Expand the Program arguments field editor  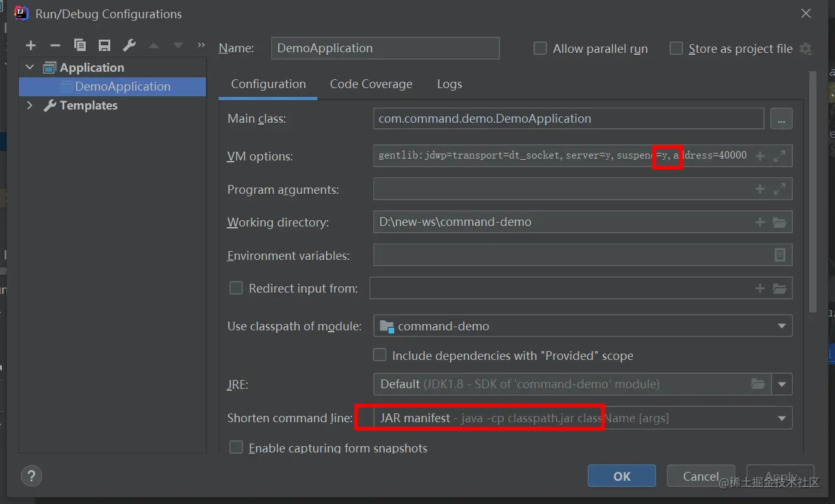pos(780,189)
